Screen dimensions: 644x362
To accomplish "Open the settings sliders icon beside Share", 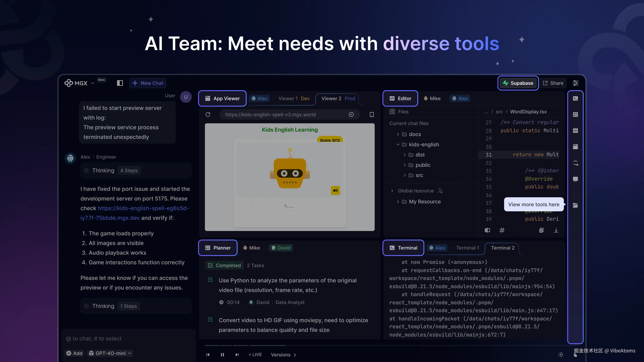I will [576, 83].
